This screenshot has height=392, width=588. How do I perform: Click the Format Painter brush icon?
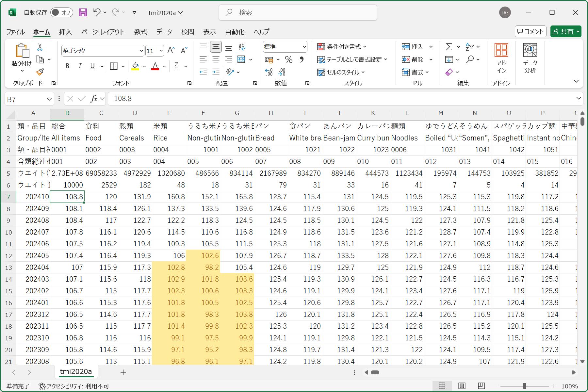pos(40,72)
